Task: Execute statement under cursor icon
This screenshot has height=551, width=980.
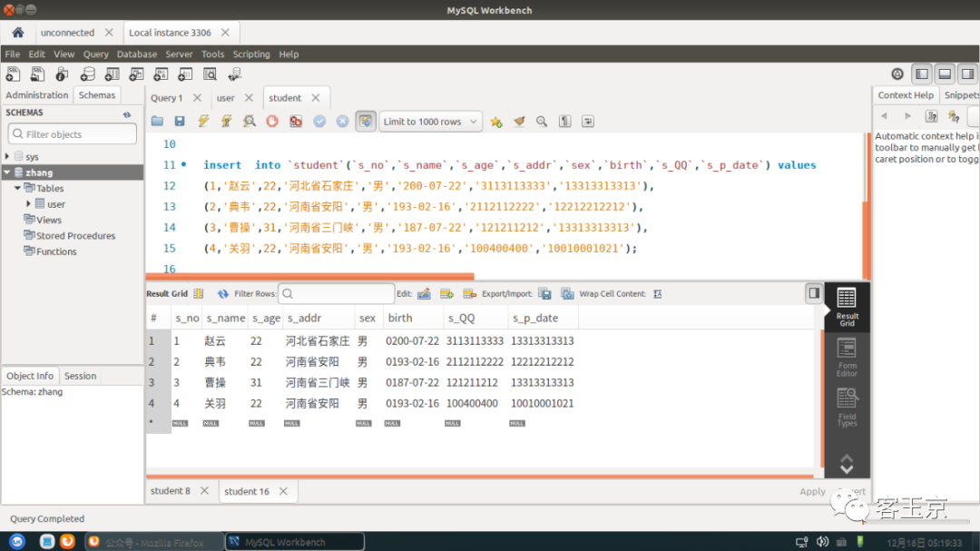Action: coord(226,122)
